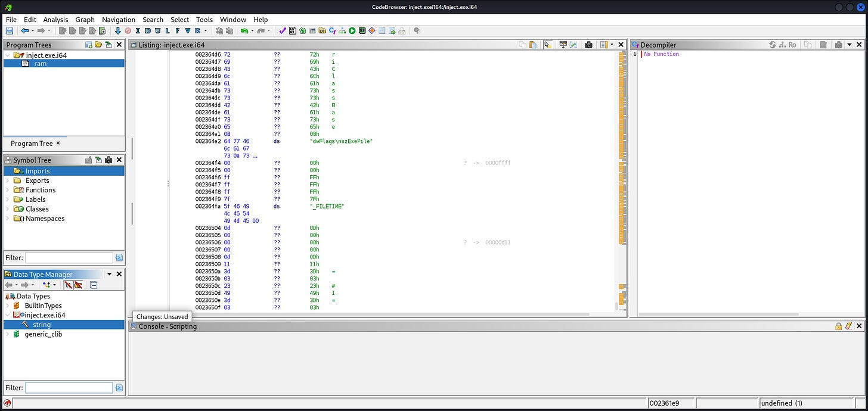This screenshot has width=868, height=411.
Task: Click the blue down-arrow navigation direction icon
Action: (x=117, y=30)
